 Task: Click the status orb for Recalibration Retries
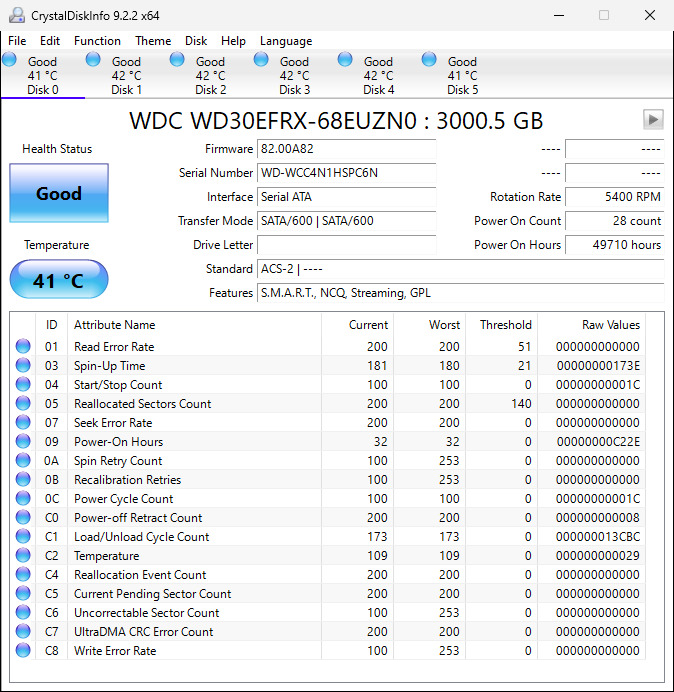click(x=23, y=479)
